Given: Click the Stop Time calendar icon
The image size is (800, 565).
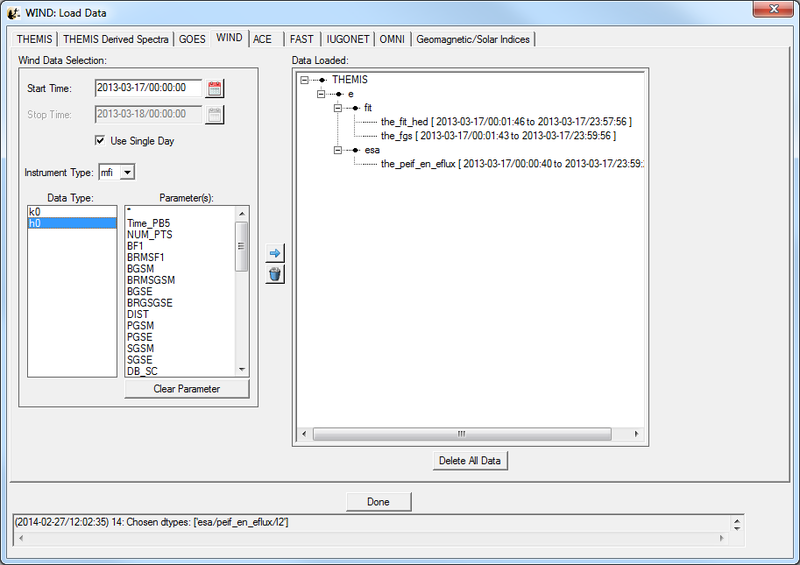Looking at the screenshot, I should pyautogui.click(x=215, y=114).
